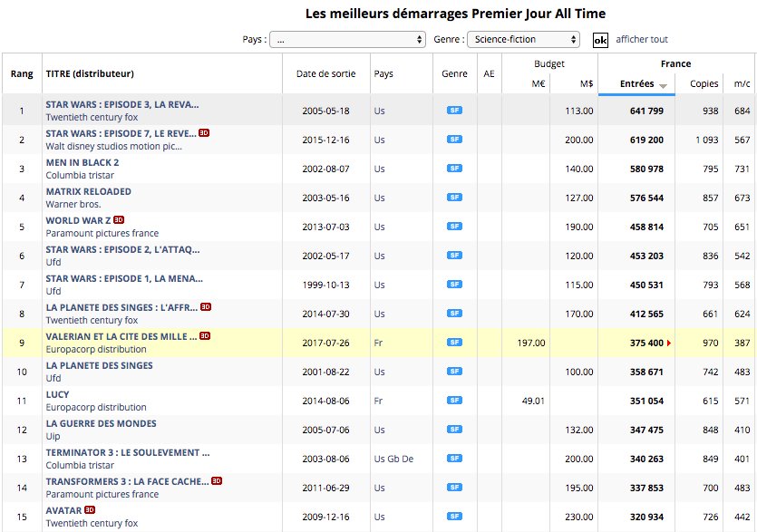Open the Pays dropdown filter

(x=347, y=40)
